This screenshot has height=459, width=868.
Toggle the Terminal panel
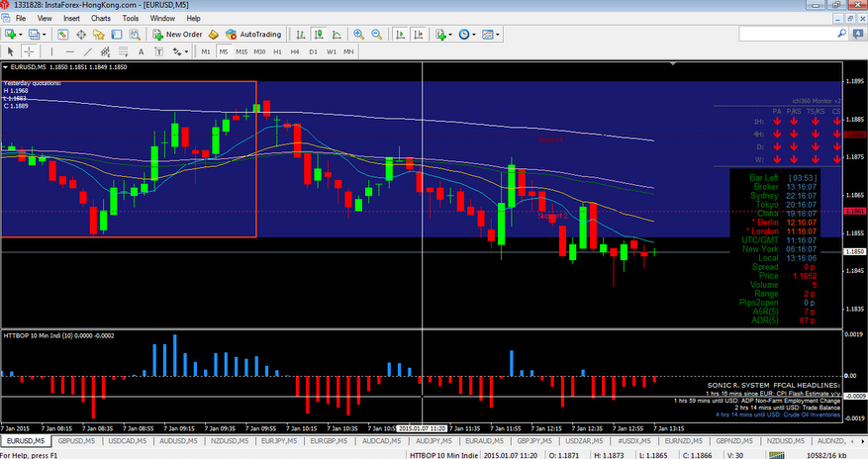116,35
